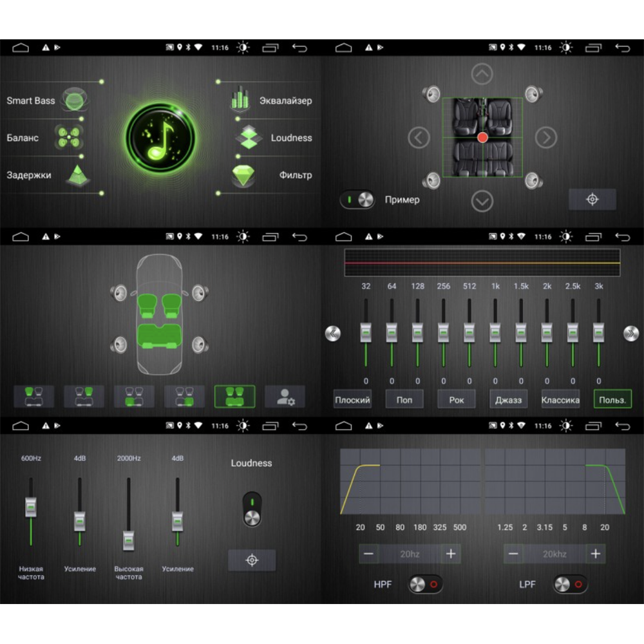Tap the home icon in the main menu status bar
The height and width of the screenshot is (644, 644).
21,48
